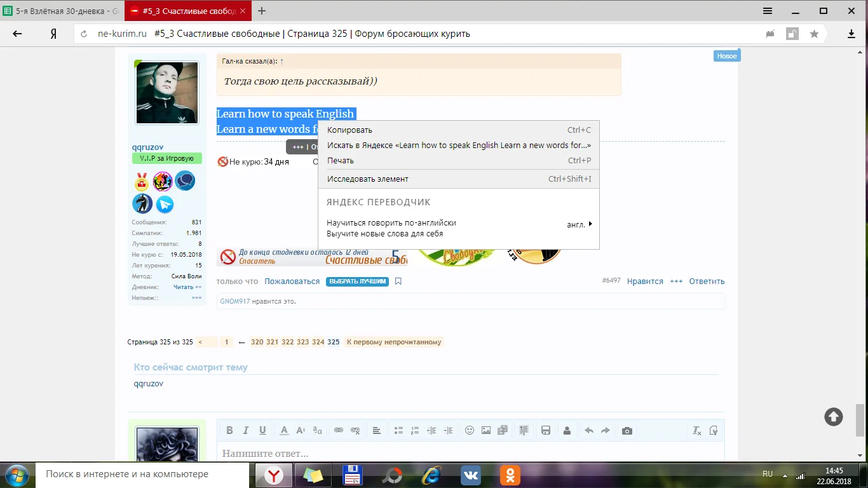
Task: Apply italic formatting in reply editor
Action: tap(246, 430)
